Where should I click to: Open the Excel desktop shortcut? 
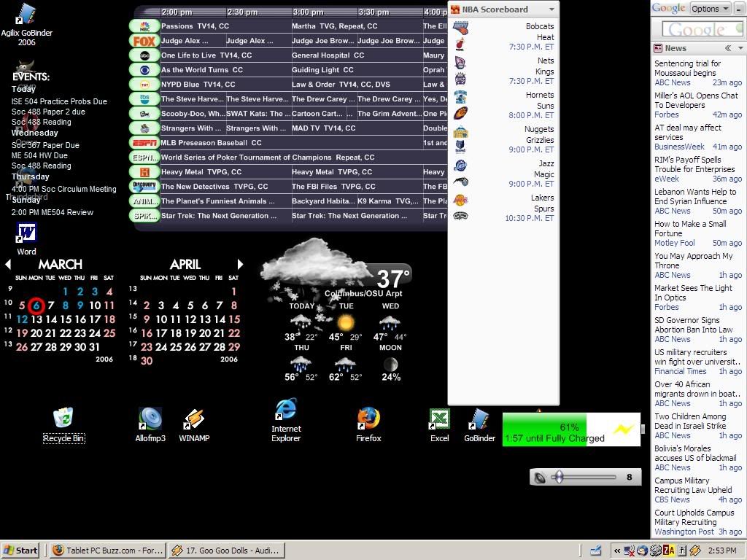coord(439,425)
